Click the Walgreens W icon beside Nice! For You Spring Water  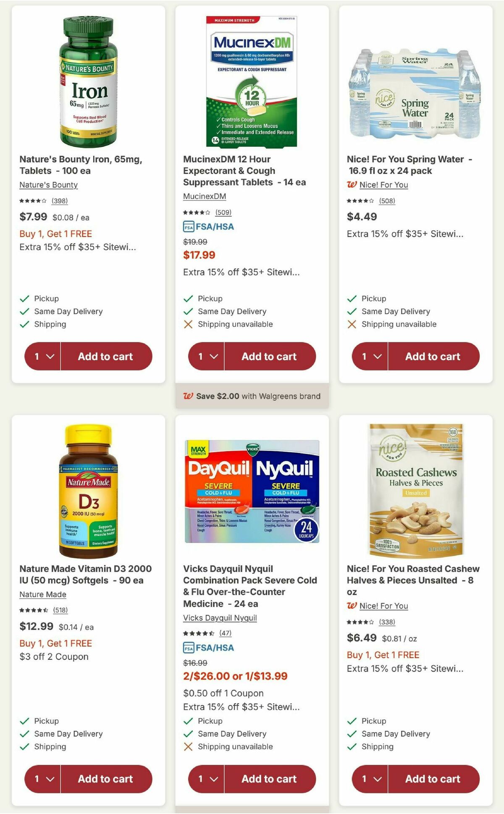(x=352, y=185)
